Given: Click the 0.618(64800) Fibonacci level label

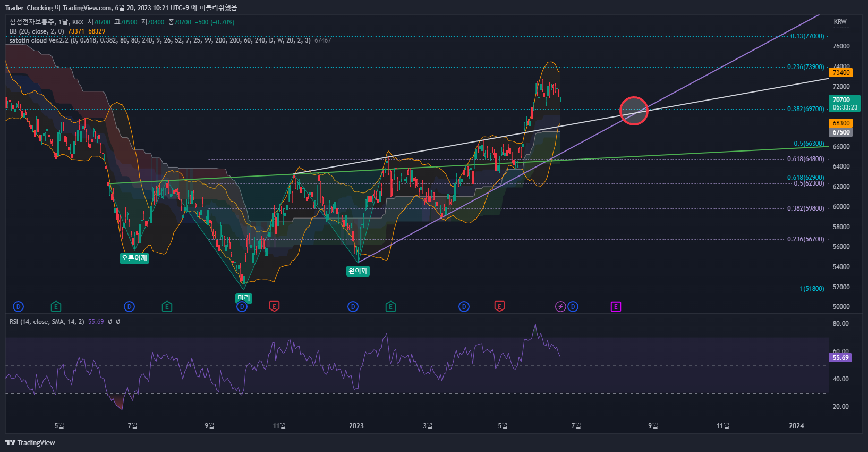Looking at the screenshot, I should click(x=806, y=159).
